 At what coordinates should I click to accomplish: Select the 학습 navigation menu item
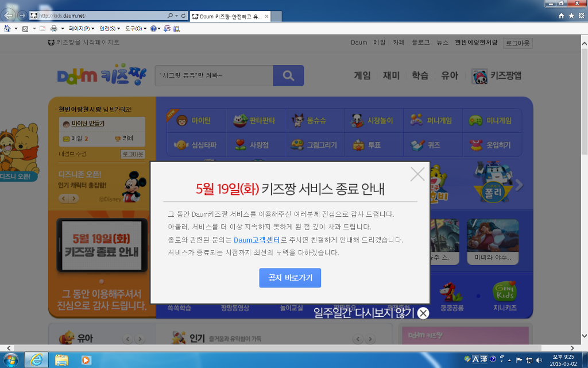pos(420,75)
